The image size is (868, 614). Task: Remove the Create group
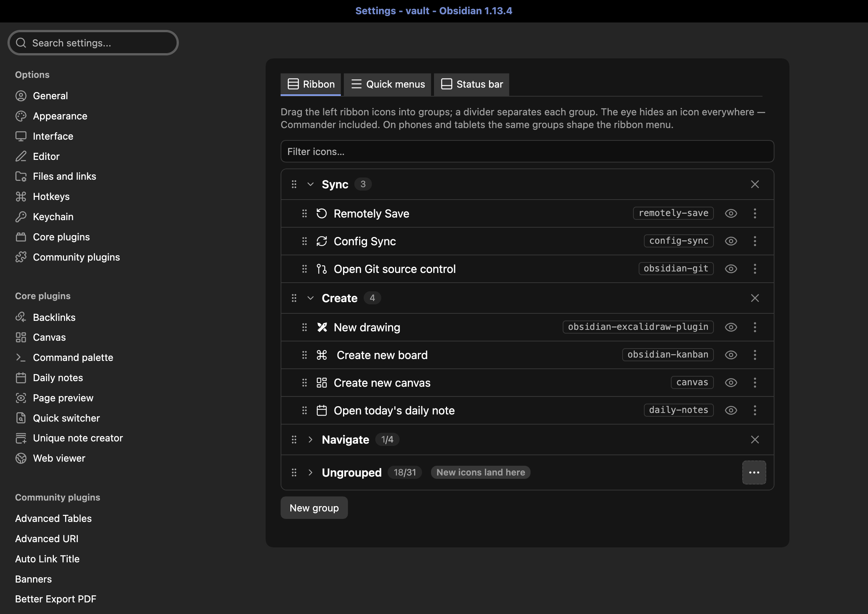click(x=755, y=298)
